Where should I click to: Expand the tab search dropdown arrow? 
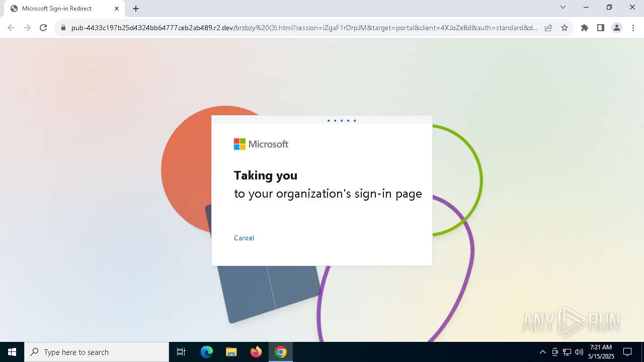coord(563,8)
